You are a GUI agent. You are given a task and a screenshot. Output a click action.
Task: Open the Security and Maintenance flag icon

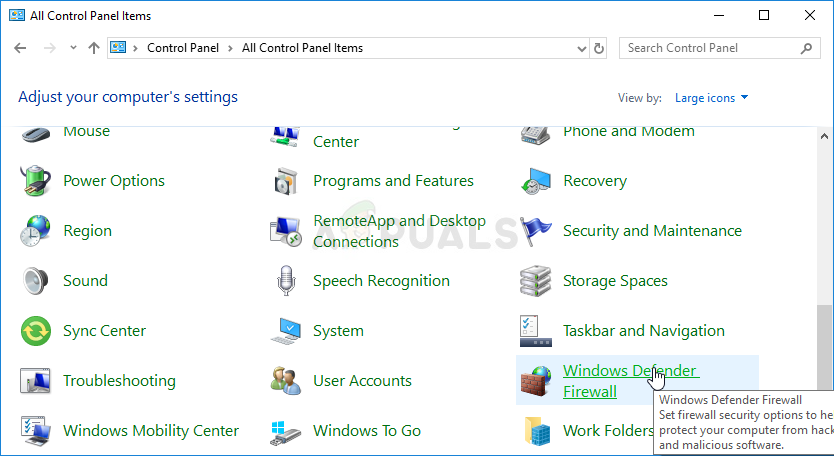tap(536, 231)
